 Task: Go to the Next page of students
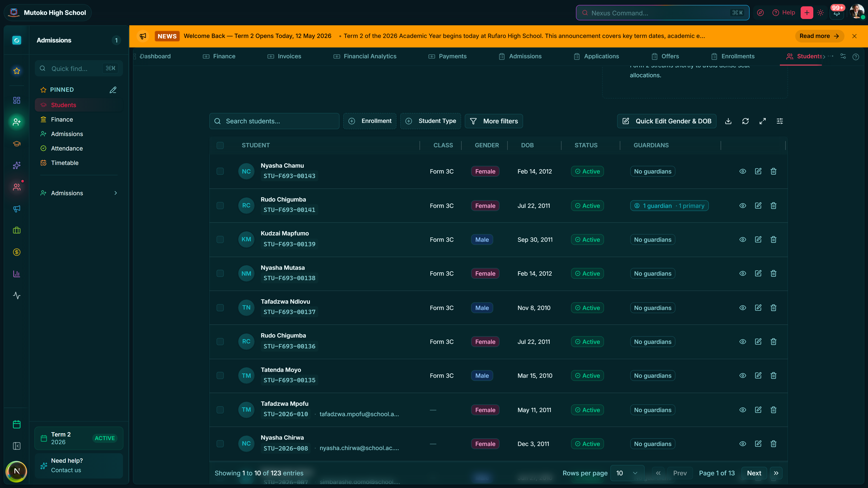coord(754,473)
